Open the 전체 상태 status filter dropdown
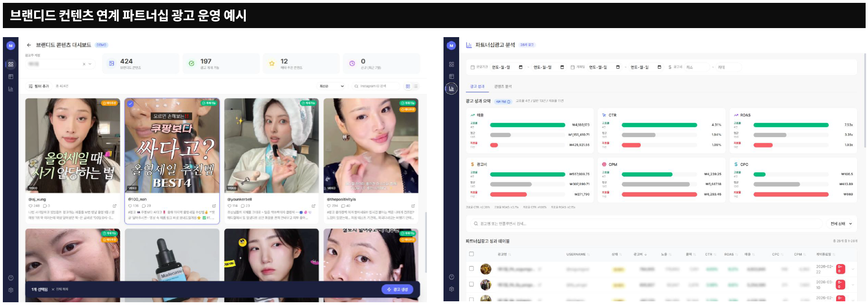The width and height of the screenshot is (868, 307). tap(841, 224)
